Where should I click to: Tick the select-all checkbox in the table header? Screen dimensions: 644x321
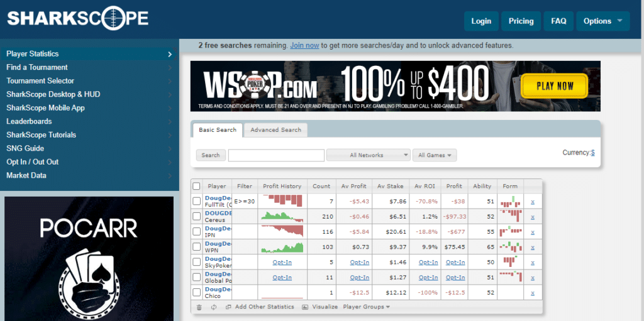click(x=196, y=186)
